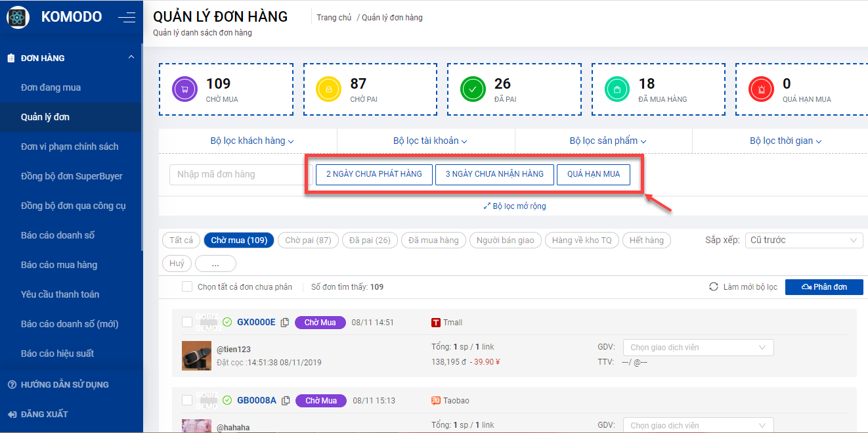The width and height of the screenshot is (868, 433).
Task: Click the 2 NGÀY CHƯA PHÁT HÀNG filter button
Action: 374,174
